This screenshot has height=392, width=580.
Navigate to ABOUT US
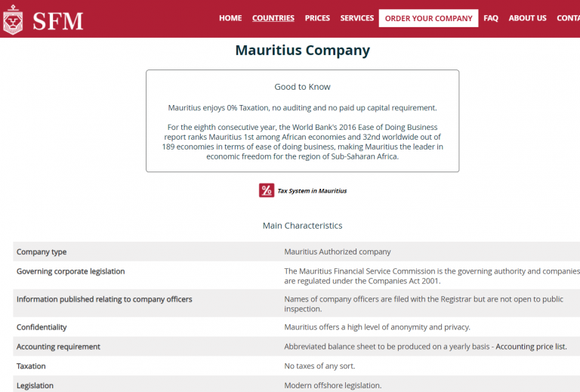tap(527, 18)
